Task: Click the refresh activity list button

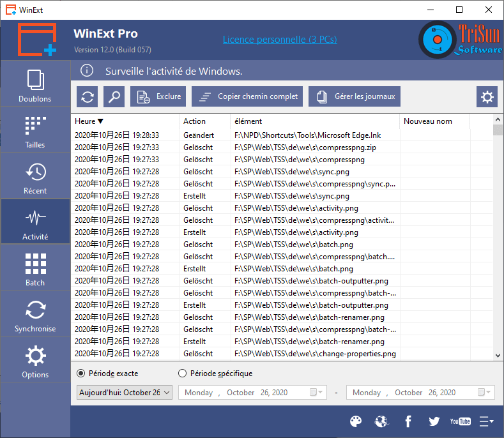Action: pos(87,96)
